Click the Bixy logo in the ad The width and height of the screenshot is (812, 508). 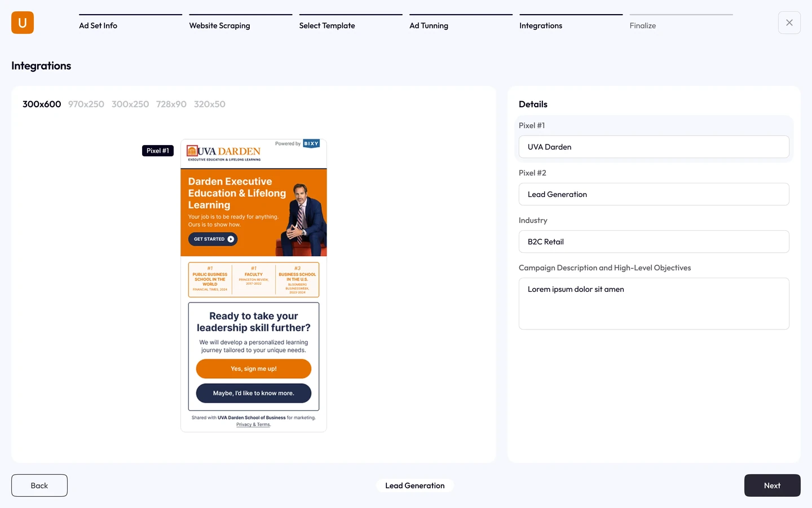(311, 143)
